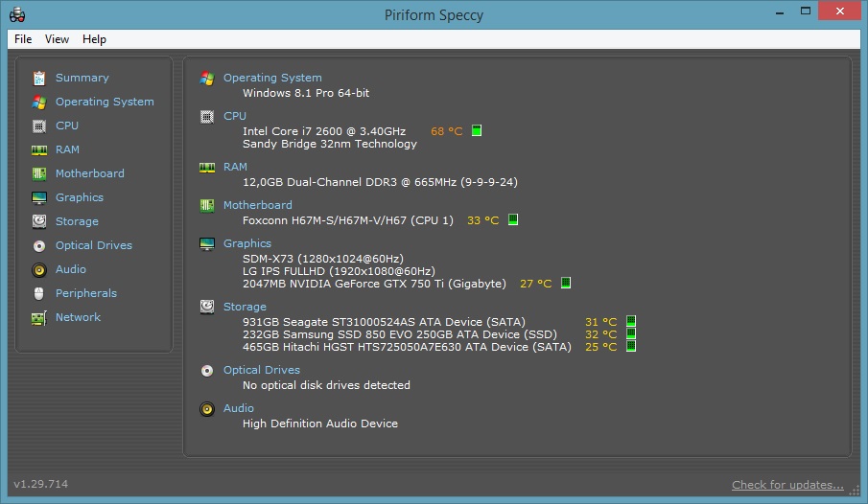Click the Network card icon in sidebar
This screenshot has width=868, height=504.
[38, 318]
